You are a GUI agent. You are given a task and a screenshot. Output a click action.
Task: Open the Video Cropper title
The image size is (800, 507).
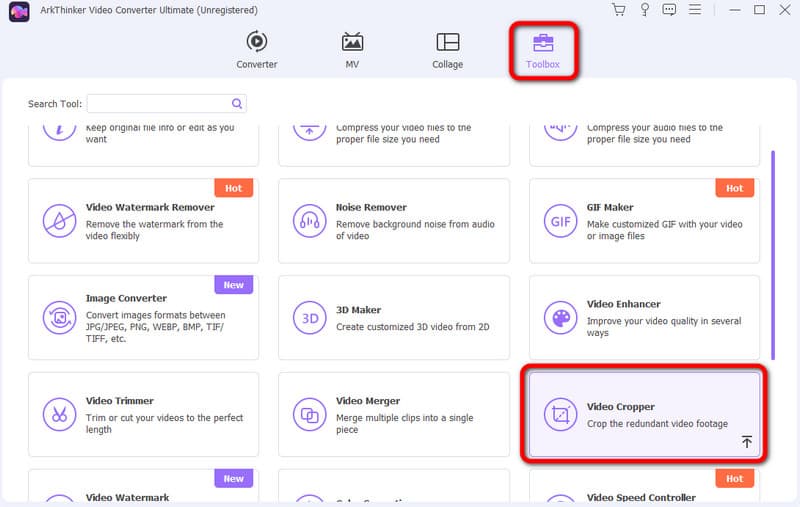pyautogui.click(x=620, y=407)
